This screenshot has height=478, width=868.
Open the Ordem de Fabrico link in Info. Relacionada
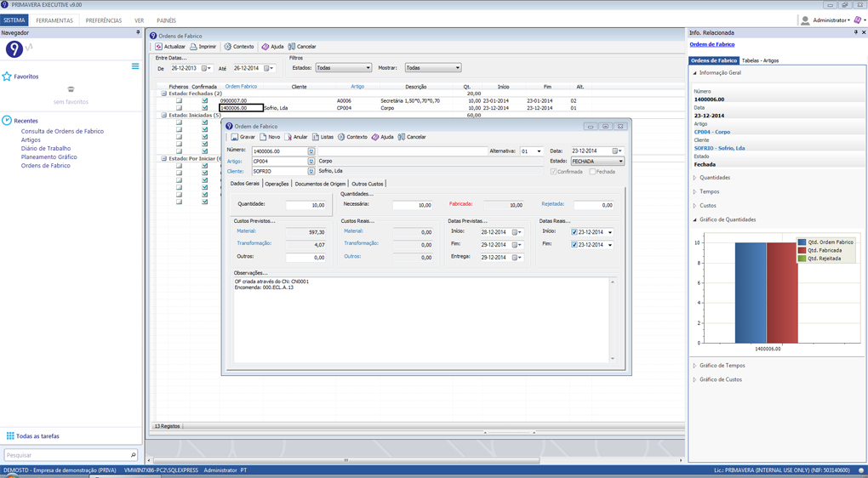(712, 44)
